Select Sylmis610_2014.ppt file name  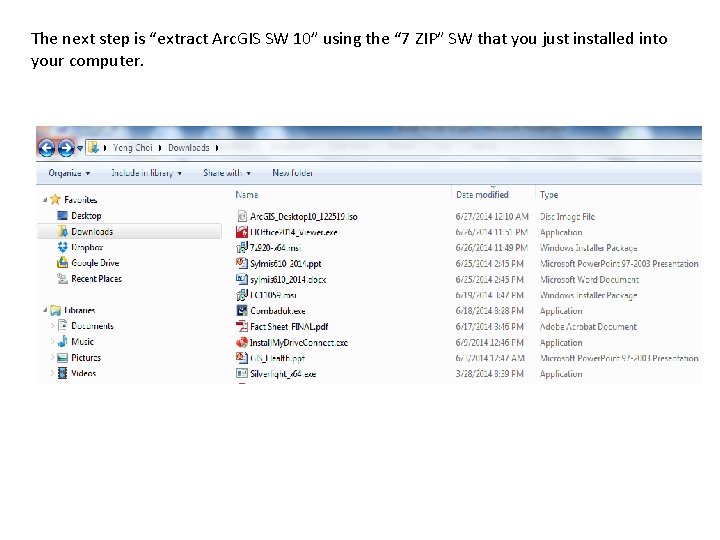tap(286, 264)
